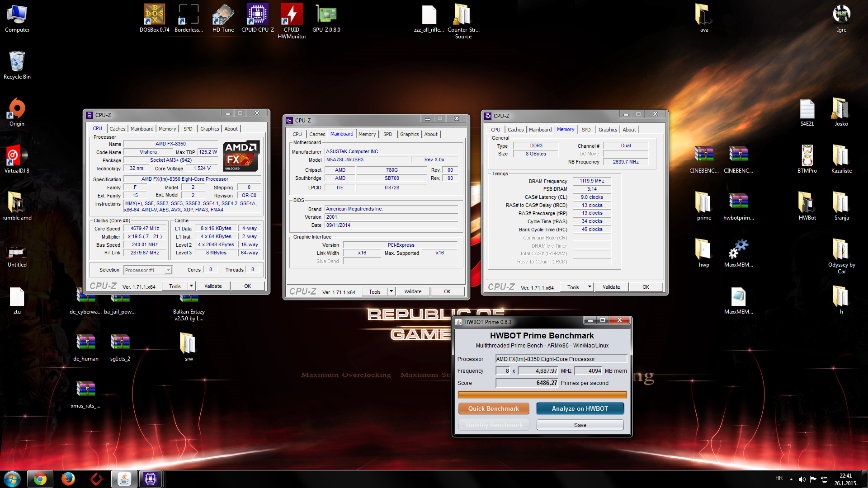Select the BTMPro desktop icon
The width and height of the screenshot is (868, 488).
[x=807, y=159]
